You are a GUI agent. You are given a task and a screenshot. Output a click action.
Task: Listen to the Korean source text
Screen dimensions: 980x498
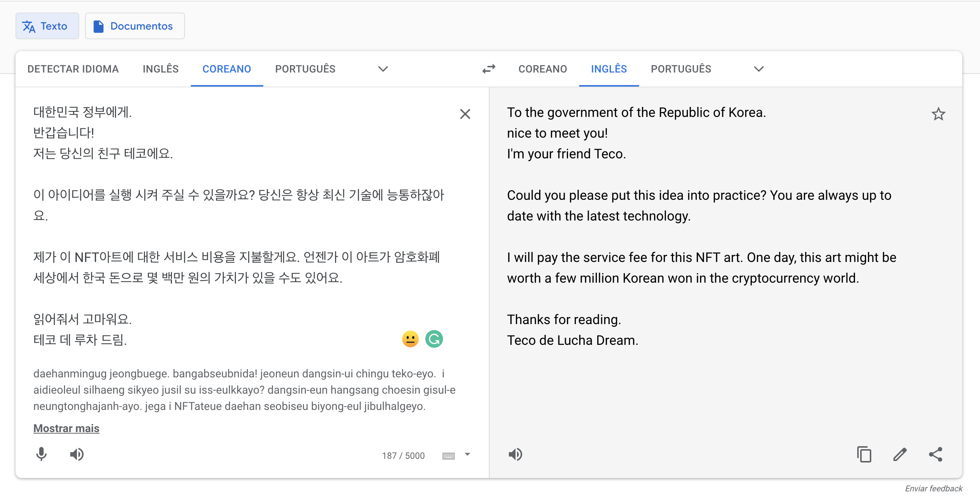77,454
